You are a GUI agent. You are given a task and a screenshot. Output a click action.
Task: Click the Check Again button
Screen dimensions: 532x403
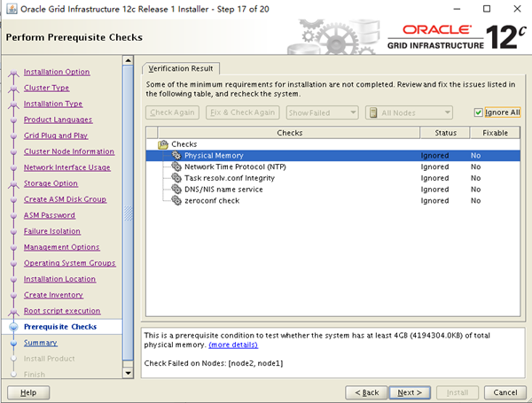172,112
